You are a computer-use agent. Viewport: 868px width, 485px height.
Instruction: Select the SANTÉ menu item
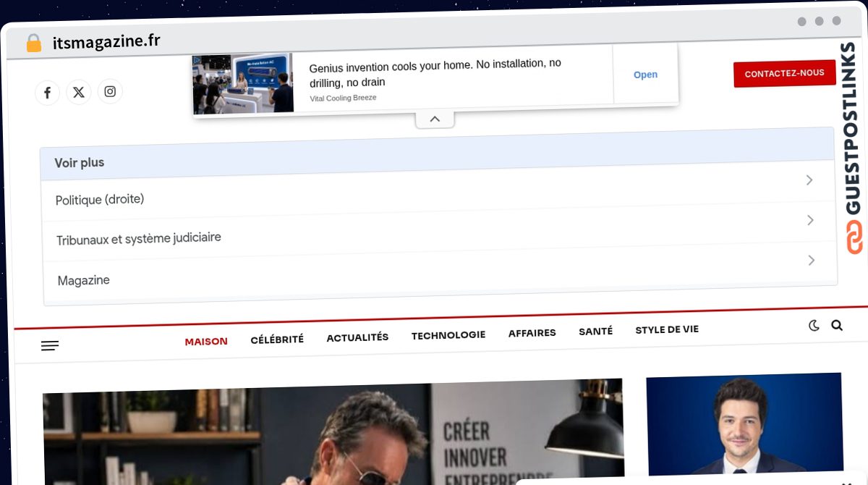tap(595, 331)
